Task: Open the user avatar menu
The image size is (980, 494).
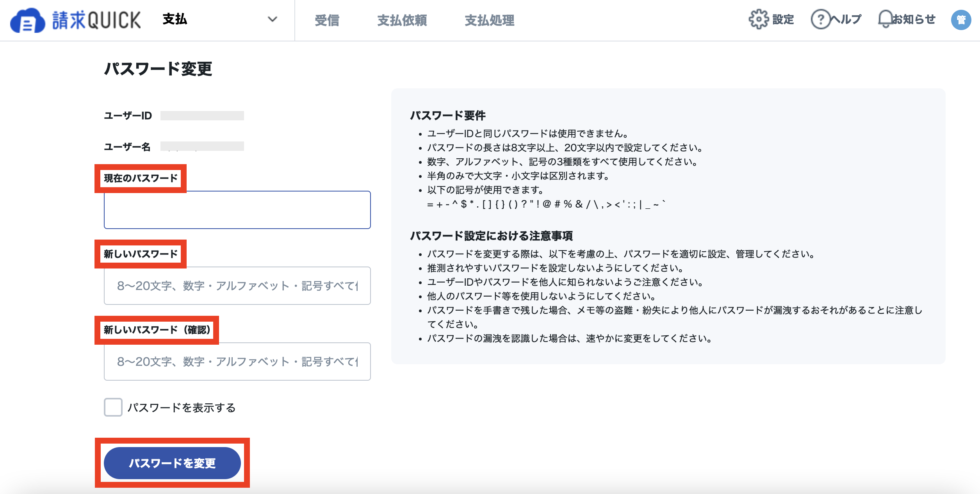Action: click(961, 20)
